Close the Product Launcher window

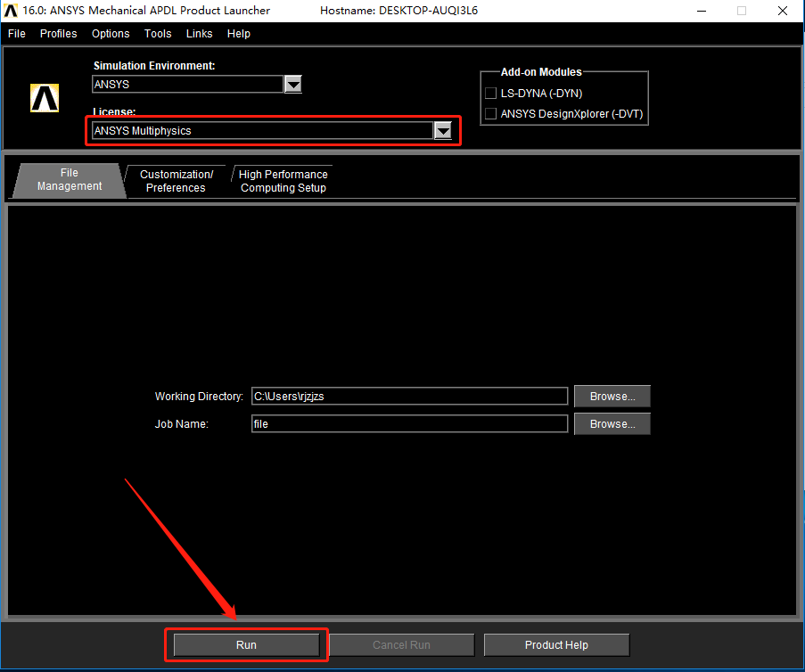[x=783, y=11]
